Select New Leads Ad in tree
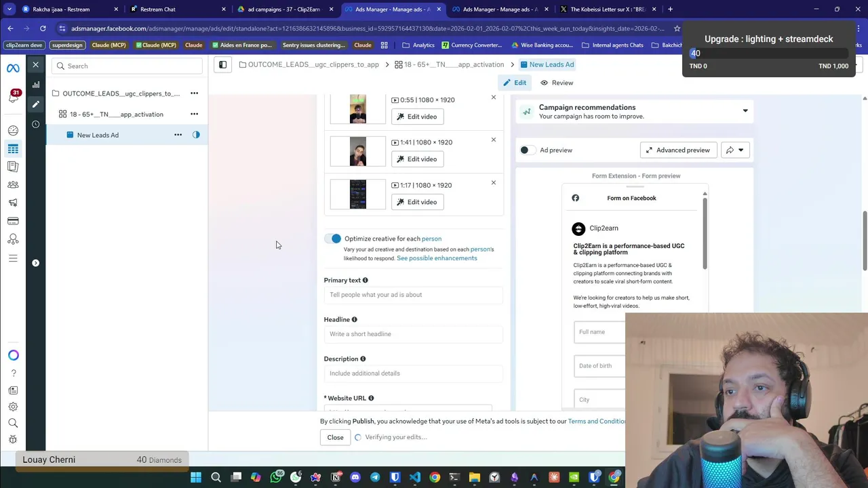Screen dimensions: 868x488 pyautogui.click(x=98, y=135)
